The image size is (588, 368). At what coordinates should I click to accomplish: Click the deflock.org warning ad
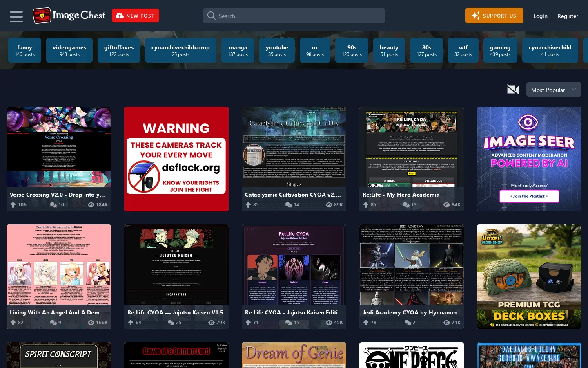point(176,159)
